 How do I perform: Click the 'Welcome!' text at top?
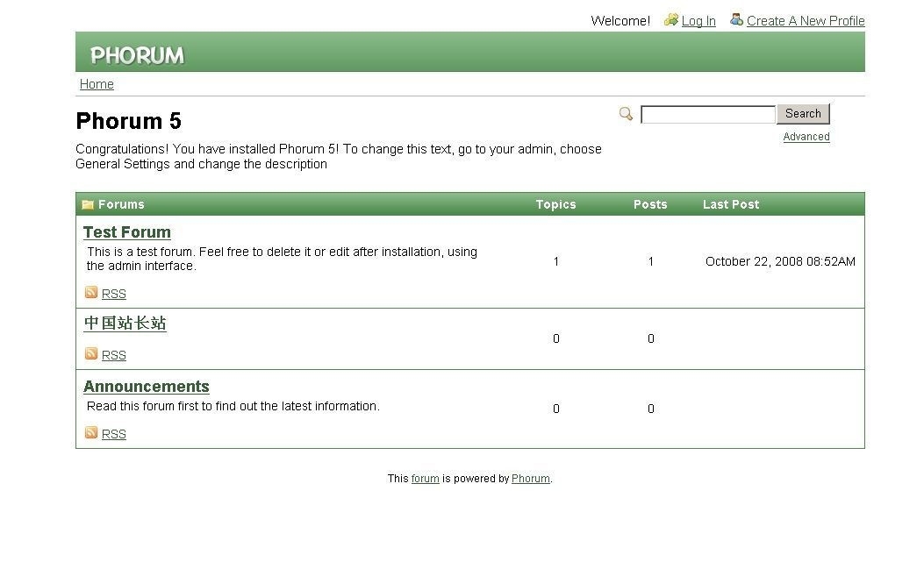620,21
